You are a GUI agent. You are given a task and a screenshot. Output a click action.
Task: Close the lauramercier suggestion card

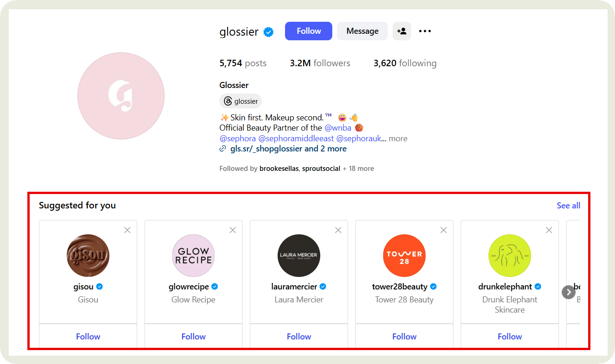[x=338, y=230]
